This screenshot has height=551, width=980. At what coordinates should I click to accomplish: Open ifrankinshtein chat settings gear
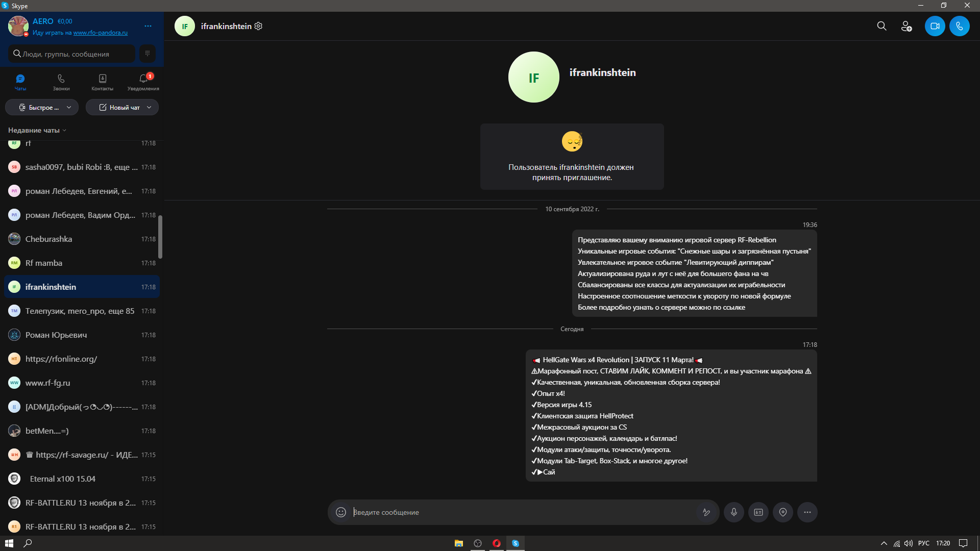click(258, 26)
